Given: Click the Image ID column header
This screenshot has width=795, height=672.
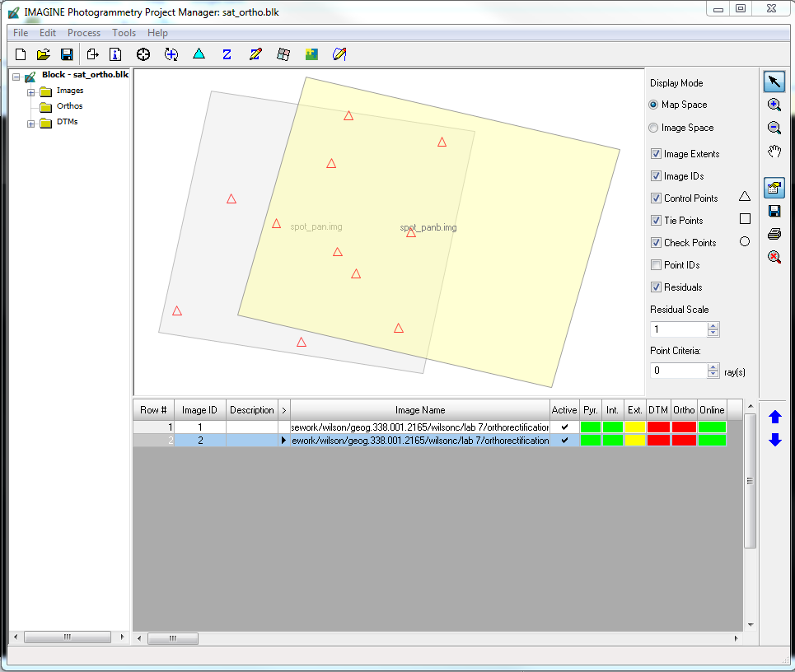Looking at the screenshot, I should point(199,410).
